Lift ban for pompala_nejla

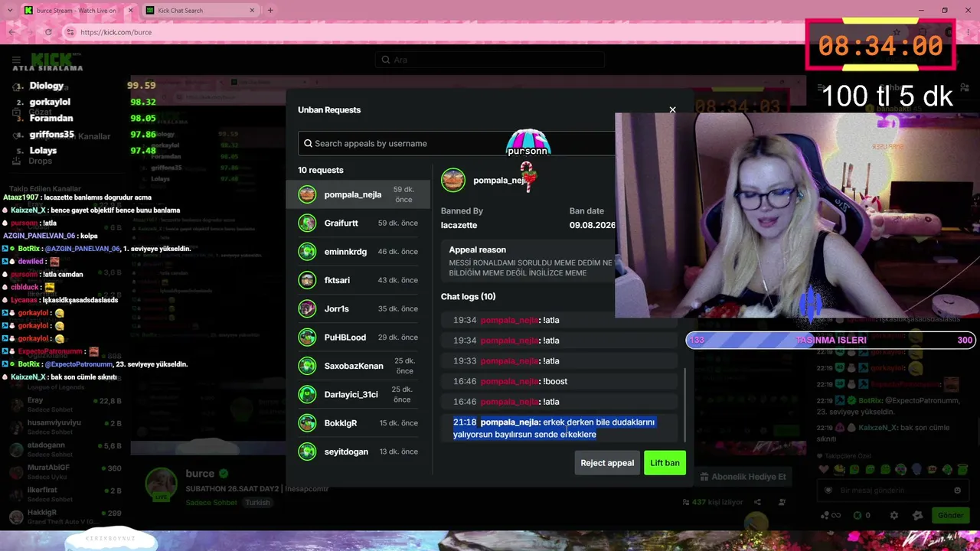665,463
